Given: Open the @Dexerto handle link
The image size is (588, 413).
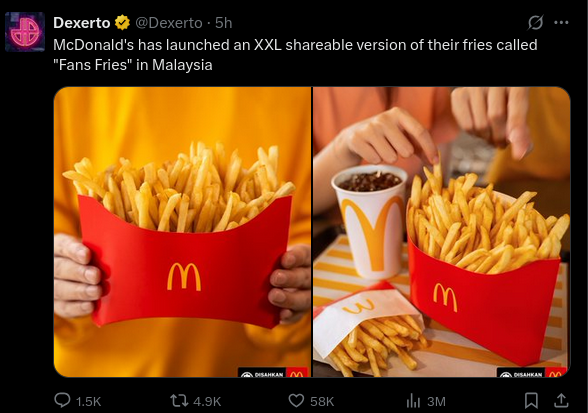Looking at the screenshot, I should tap(168, 23).
